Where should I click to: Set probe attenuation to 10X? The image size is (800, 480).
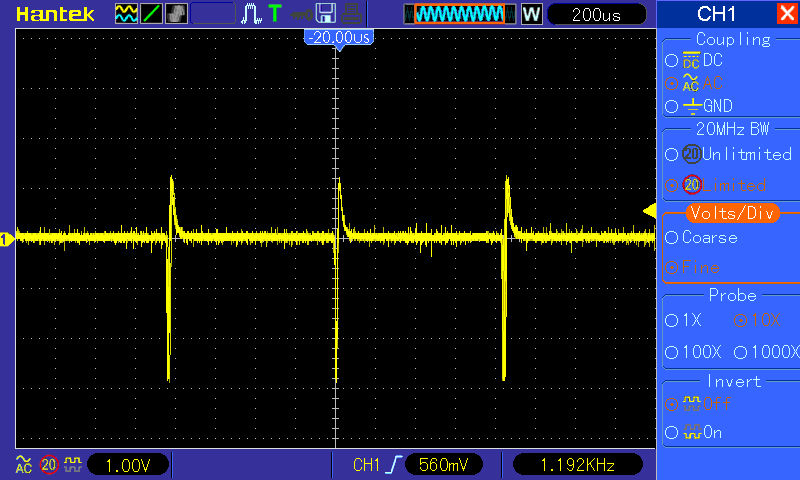pyautogui.click(x=757, y=320)
